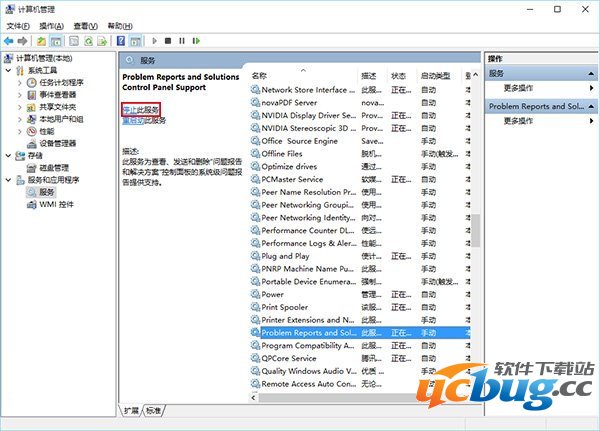Image resolution: width=600 pixels, height=431 pixels.
Task: Expand the 任务计划程序 tree node
Action: pos(20,82)
